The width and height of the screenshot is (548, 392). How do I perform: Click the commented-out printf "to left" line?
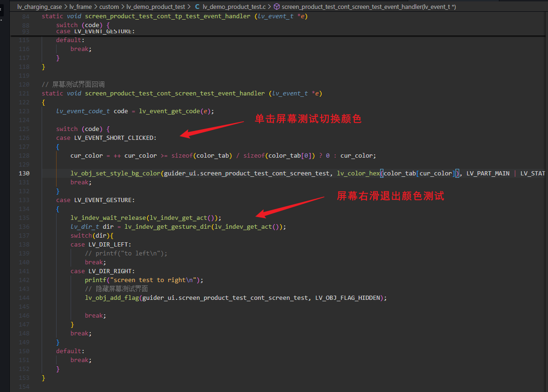(126, 253)
